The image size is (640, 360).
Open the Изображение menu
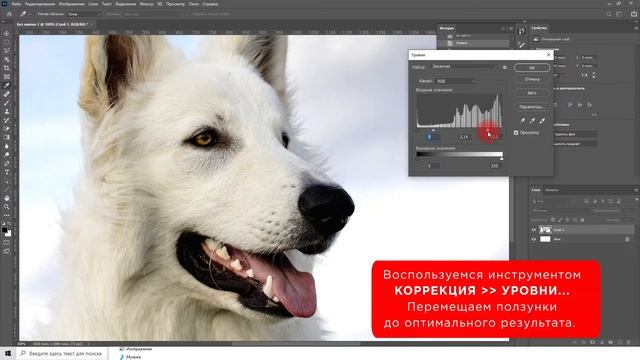point(71,4)
